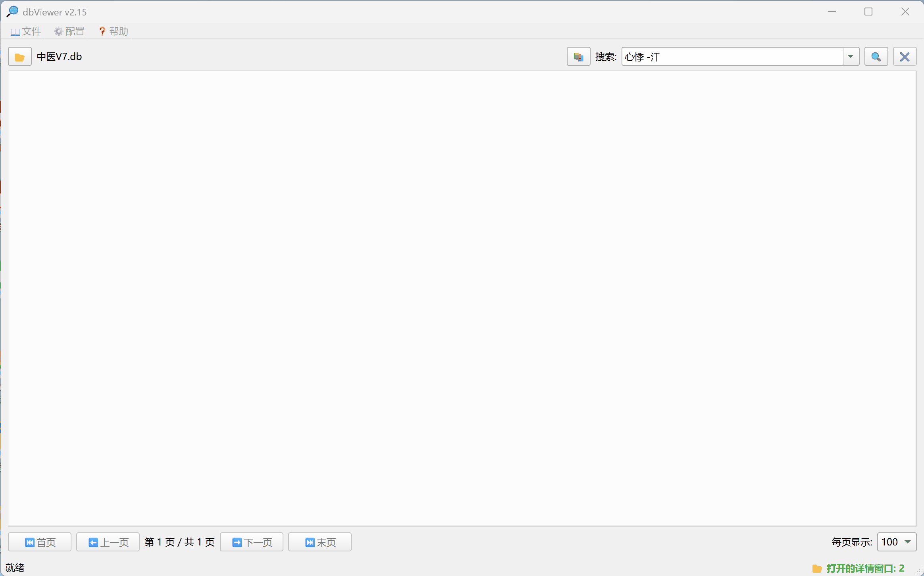Viewport: 924px width, 576px height.
Task: Click the stacked colored windows icon button
Action: pyautogui.click(x=578, y=57)
